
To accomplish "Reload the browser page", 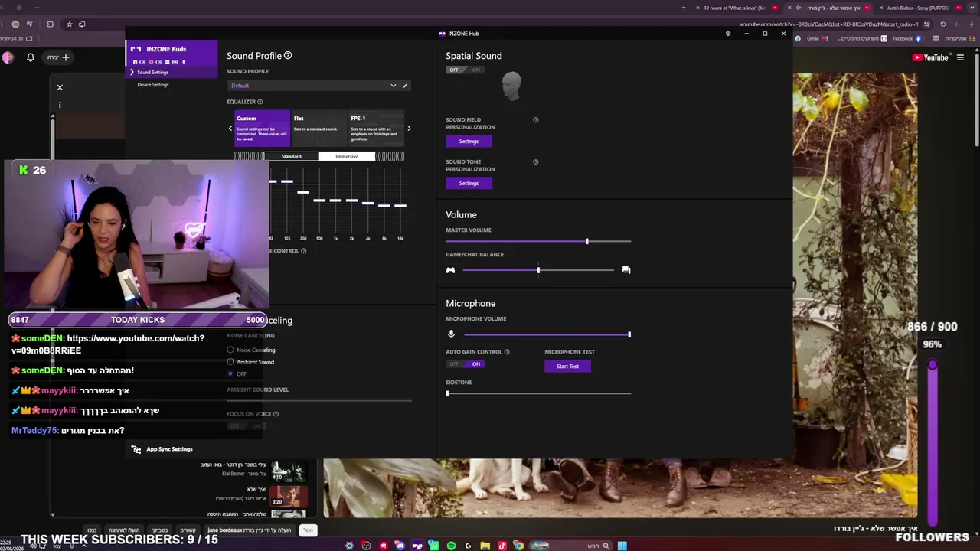I will [x=943, y=24].
